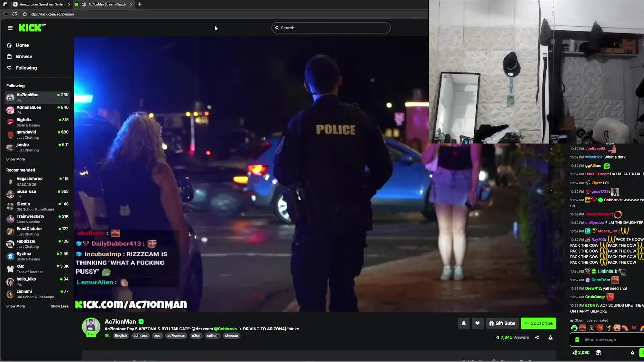Click the report warning triangle icon

(x=550, y=338)
